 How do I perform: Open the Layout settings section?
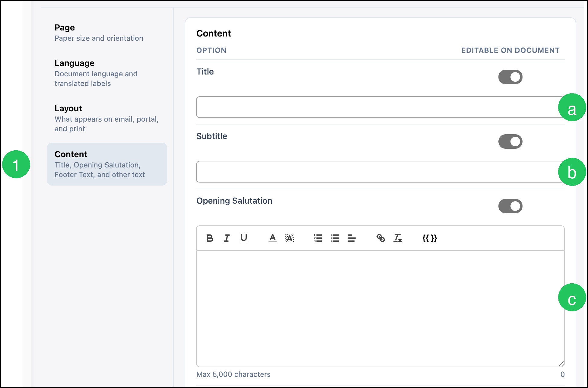point(107,118)
